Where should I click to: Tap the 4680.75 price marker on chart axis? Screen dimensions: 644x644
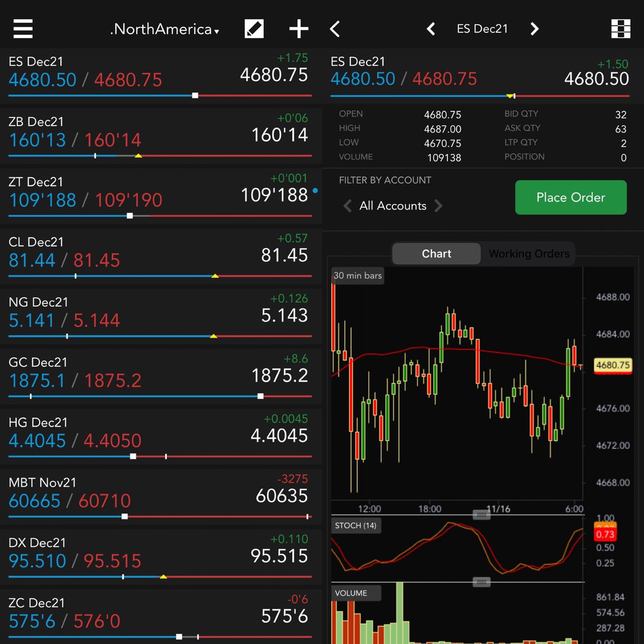[x=613, y=365]
